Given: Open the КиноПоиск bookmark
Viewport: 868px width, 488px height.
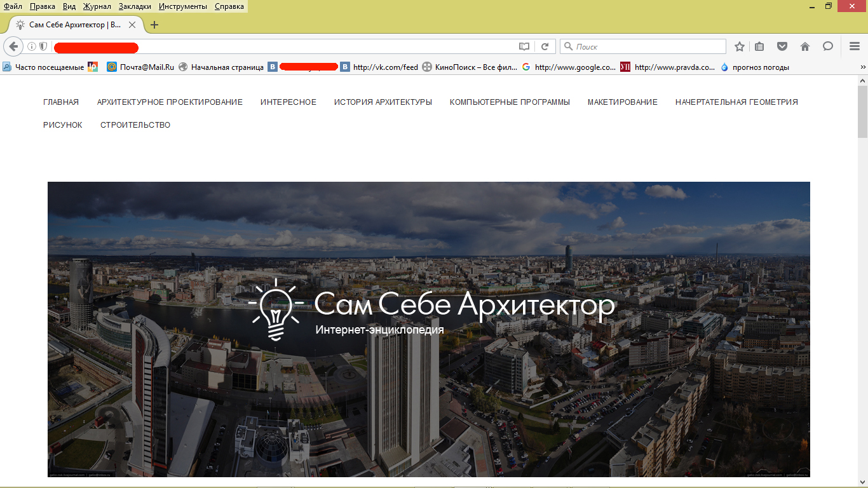Looking at the screenshot, I should 470,67.
